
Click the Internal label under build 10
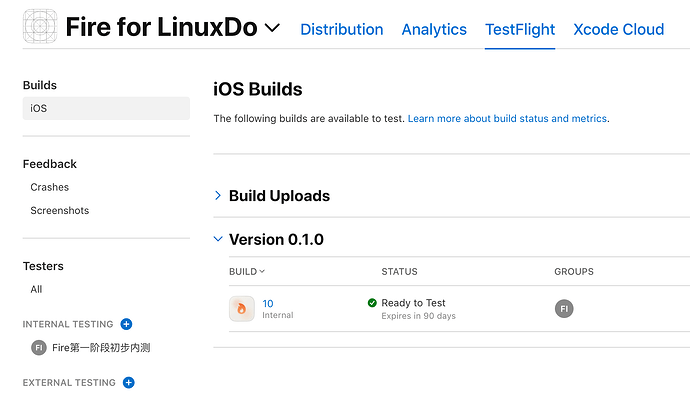click(x=278, y=315)
